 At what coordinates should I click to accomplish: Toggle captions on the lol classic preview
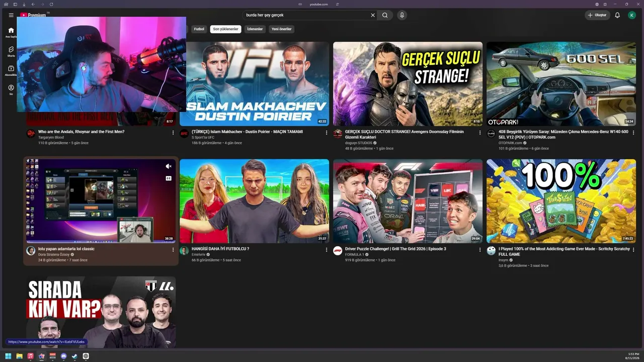[x=169, y=178]
